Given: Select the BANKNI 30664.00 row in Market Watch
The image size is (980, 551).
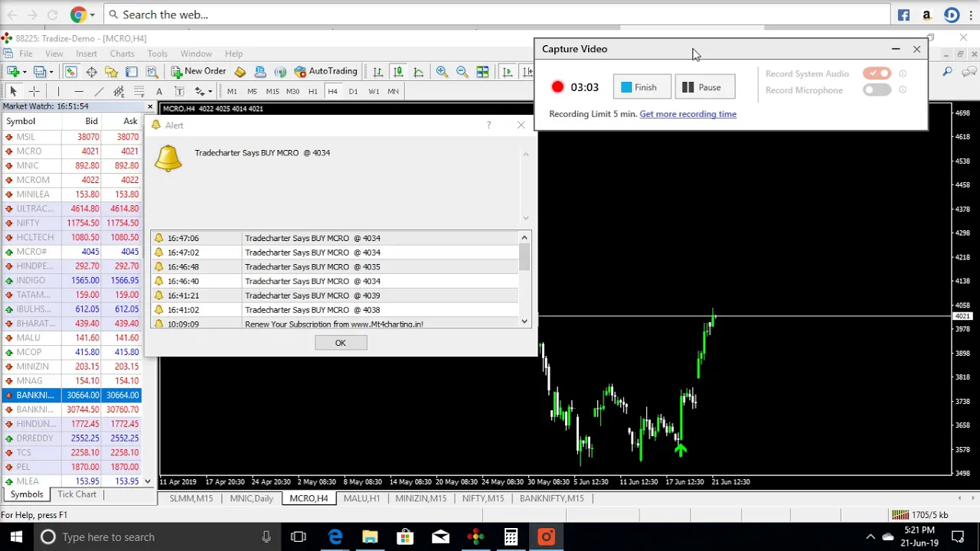Looking at the screenshot, I should tap(71, 395).
